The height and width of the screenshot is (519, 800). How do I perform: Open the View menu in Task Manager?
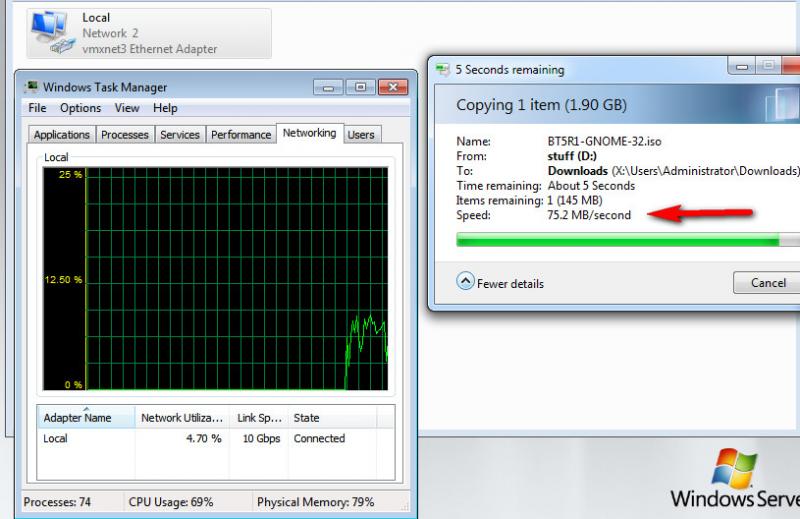[127, 108]
